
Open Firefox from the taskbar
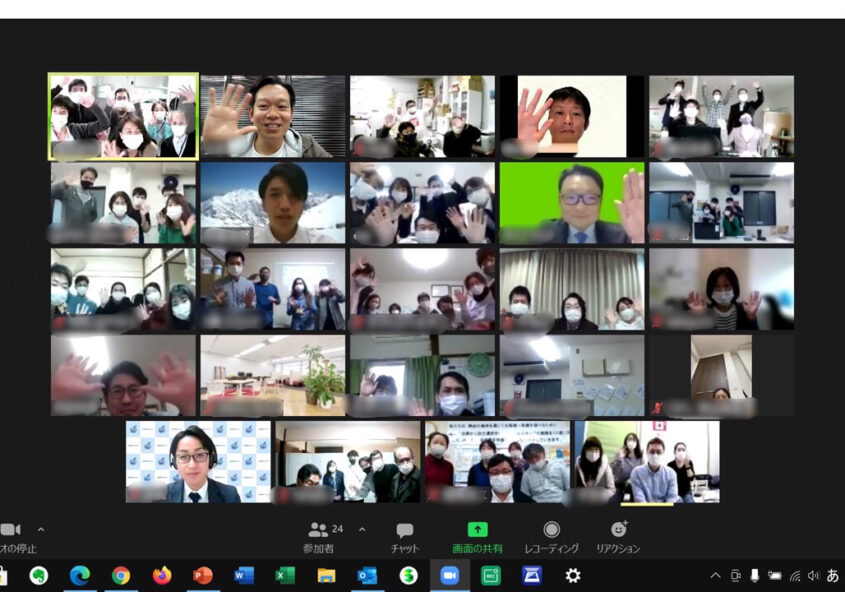(x=162, y=575)
